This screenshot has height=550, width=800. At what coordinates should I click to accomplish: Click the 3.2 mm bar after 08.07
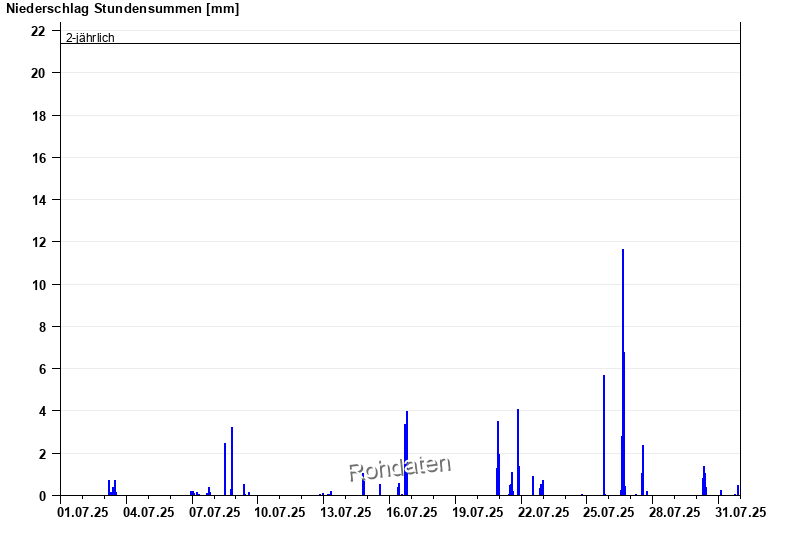[232, 461]
